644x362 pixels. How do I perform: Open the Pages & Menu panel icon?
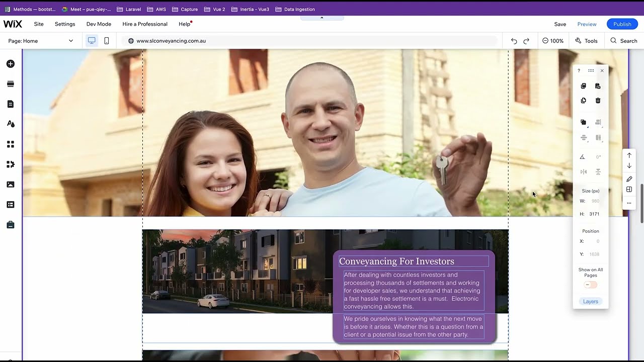click(x=11, y=104)
